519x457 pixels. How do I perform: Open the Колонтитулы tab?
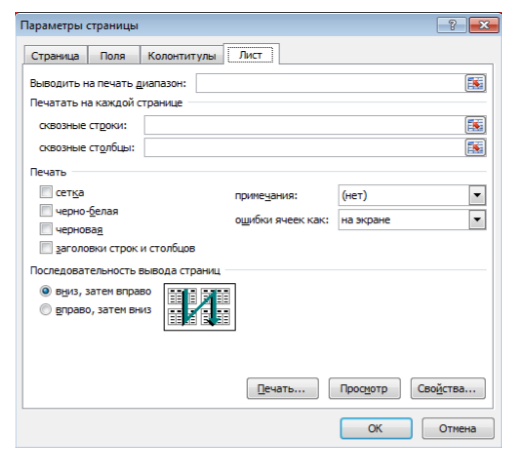click(182, 55)
